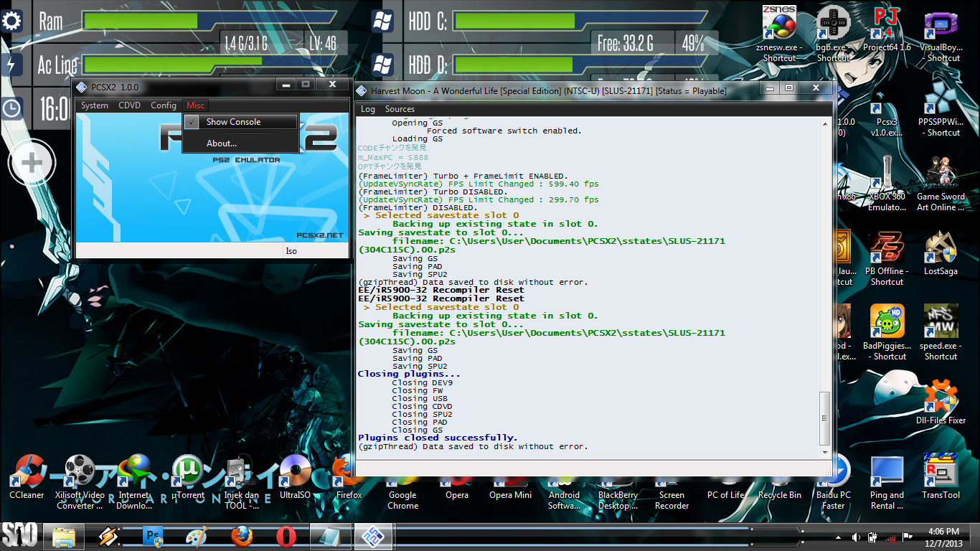Click Photoshop icon in taskbar
Screen dimensions: 980x551
point(153,537)
